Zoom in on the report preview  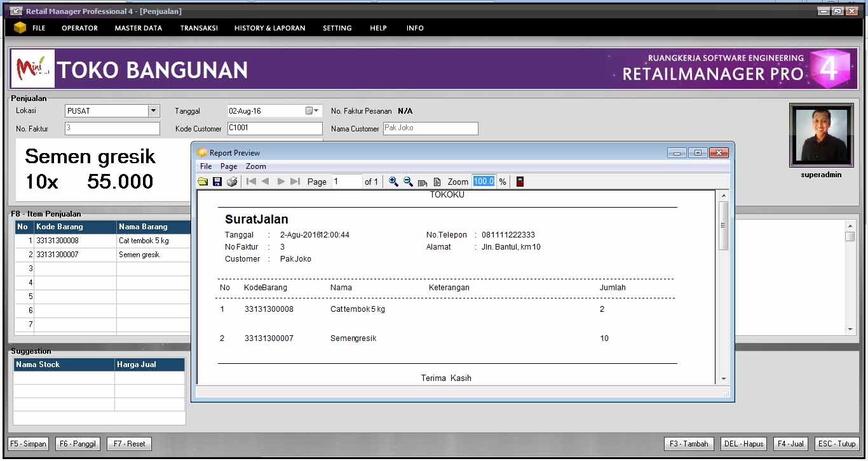393,182
